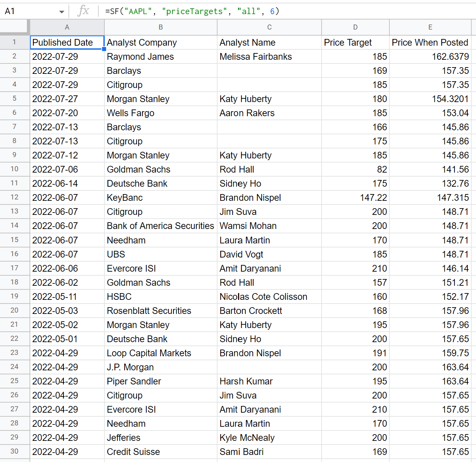Click the fx function icon
Viewport: 476px width, 462px height.
click(x=83, y=11)
